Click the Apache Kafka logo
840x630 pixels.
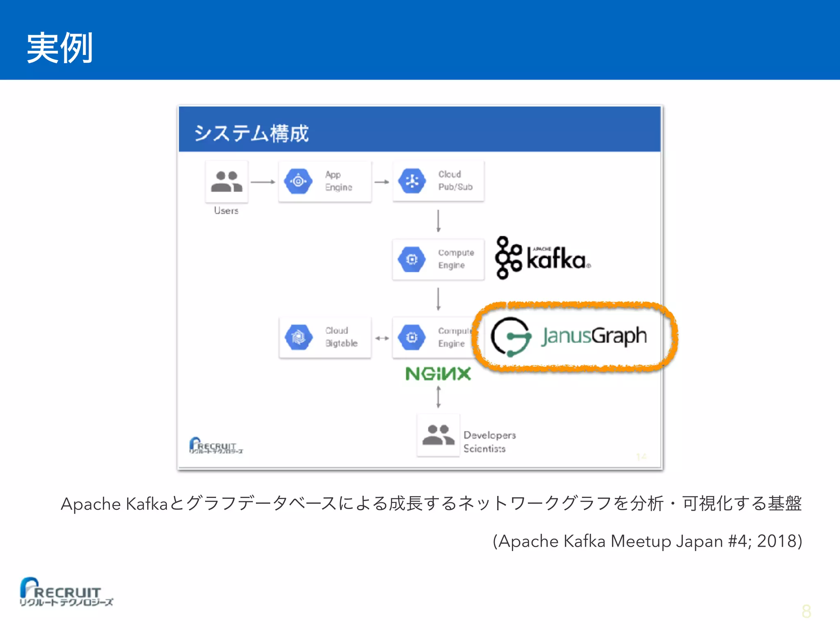coord(543,258)
